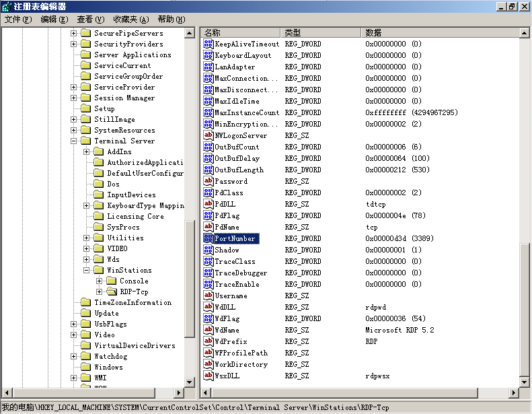532x414 pixels.
Task: Sort values by the 名称 column header
Action: (241, 32)
